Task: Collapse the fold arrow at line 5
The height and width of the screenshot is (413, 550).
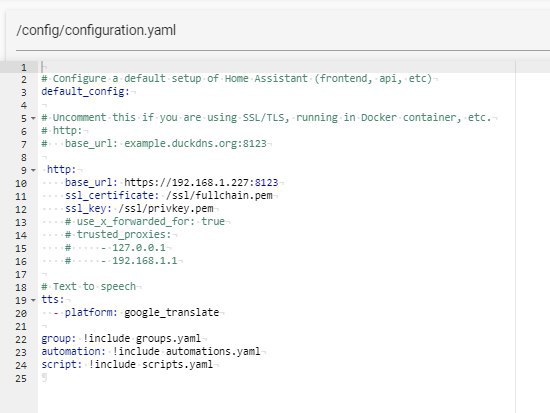Action: (x=33, y=118)
